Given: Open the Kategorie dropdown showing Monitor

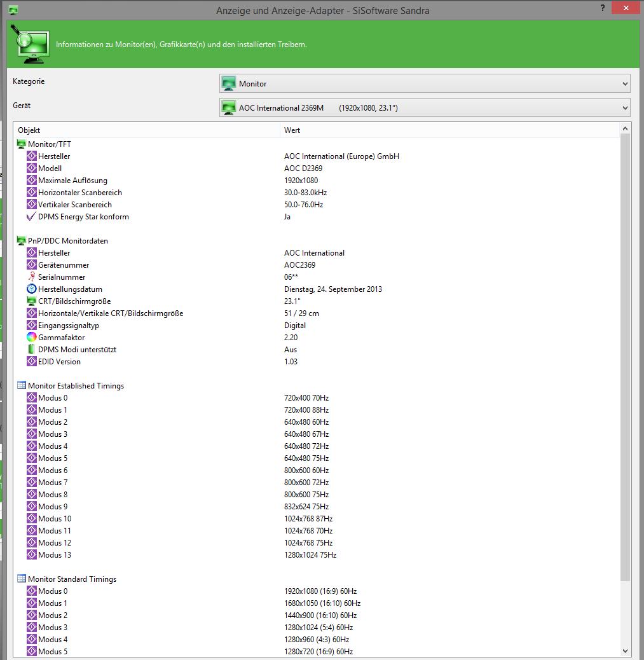Looking at the screenshot, I should click(x=424, y=83).
